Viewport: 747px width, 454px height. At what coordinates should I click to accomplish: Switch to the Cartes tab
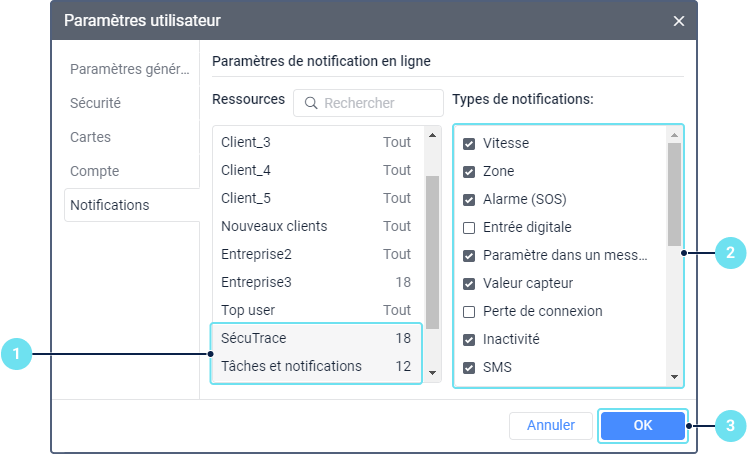click(91, 137)
